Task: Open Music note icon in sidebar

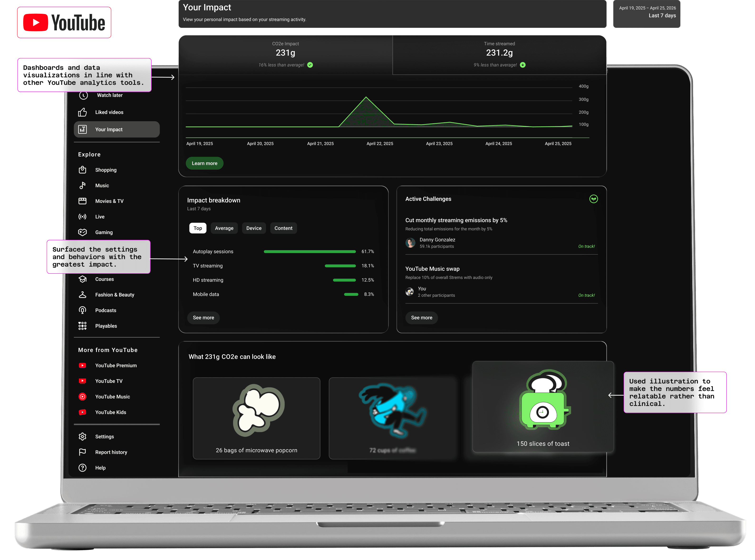Action: point(82,185)
